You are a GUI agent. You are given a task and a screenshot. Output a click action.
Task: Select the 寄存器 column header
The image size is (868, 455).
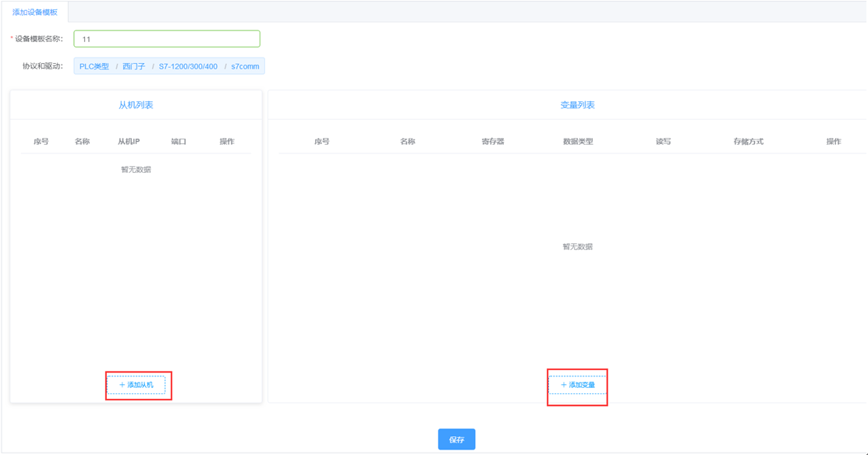[x=493, y=142]
